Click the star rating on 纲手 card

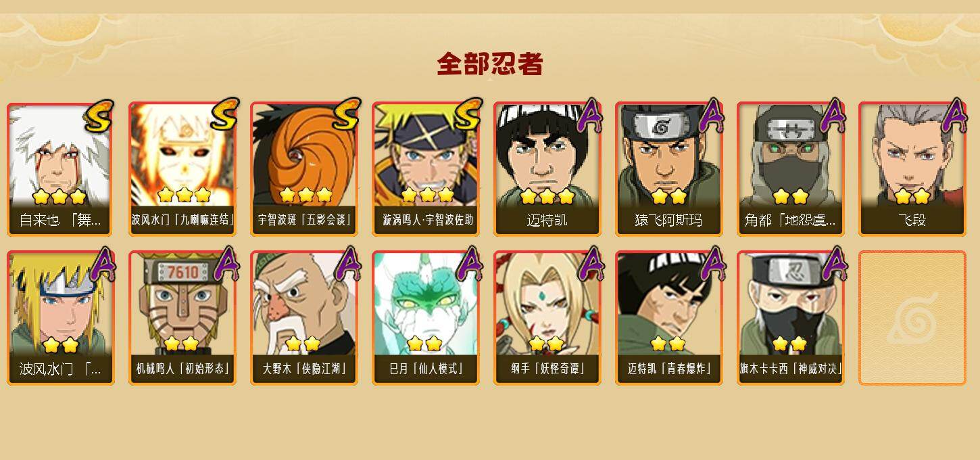(x=546, y=344)
